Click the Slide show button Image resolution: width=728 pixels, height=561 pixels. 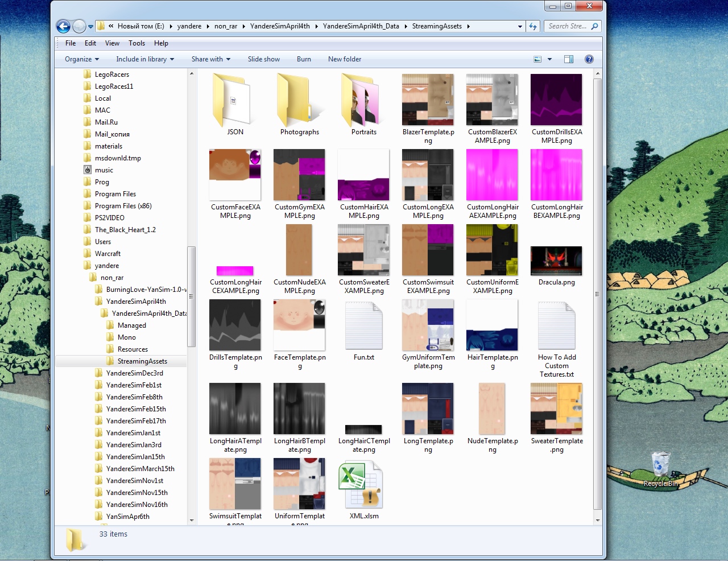click(x=263, y=59)
